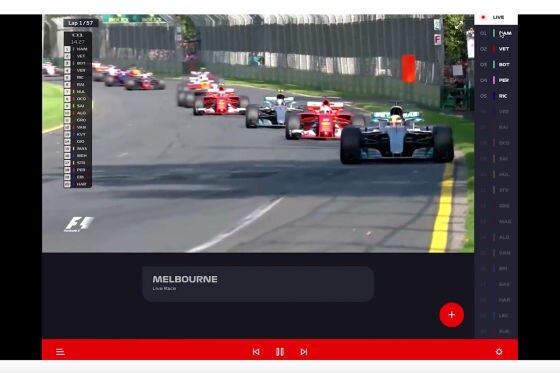Select driver RIC in position 05
The image size is (560, 373).
(x=496, y=96)
